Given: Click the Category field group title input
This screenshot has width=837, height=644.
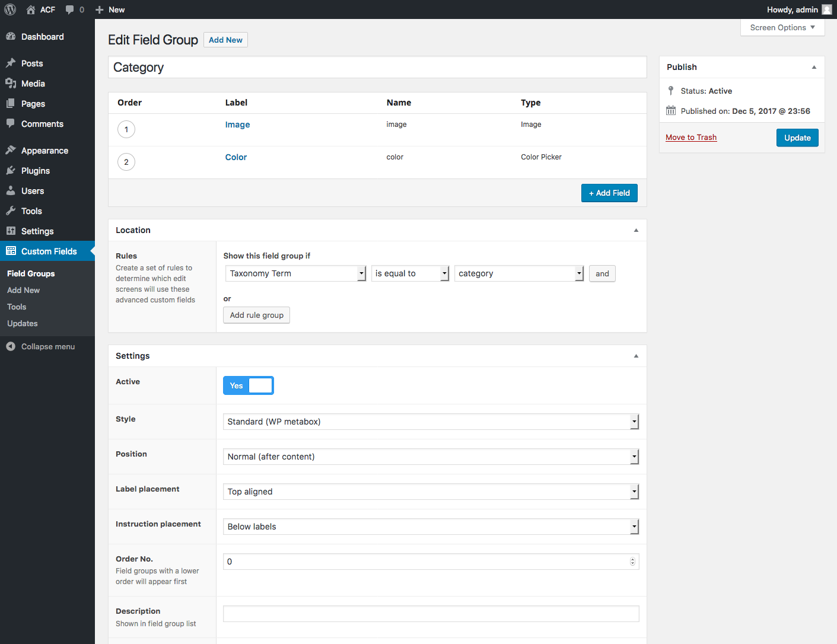Looking at the screenshot, I should pyautogui.click(x=377, y=67).
